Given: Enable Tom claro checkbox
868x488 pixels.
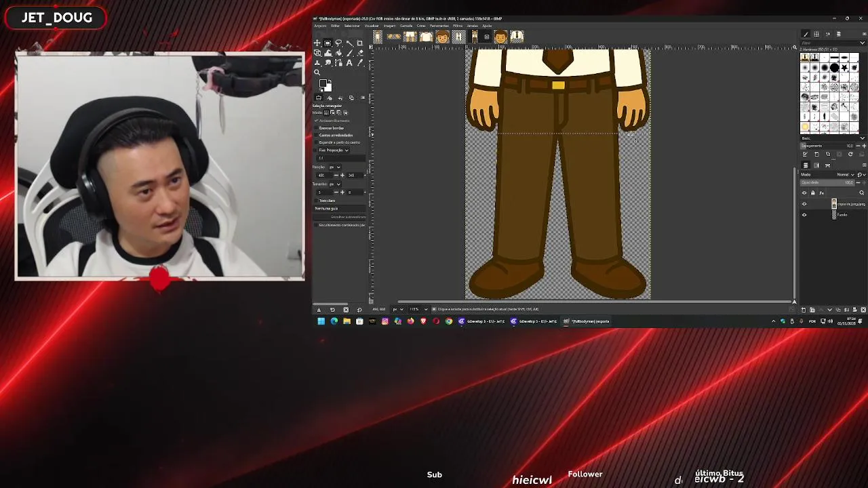Looking at the screenshot, I should [316, 201].
